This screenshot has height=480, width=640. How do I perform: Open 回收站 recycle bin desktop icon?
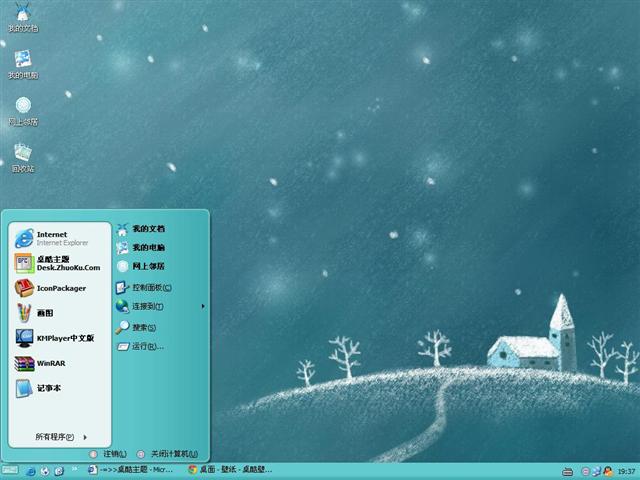(23, 158)
